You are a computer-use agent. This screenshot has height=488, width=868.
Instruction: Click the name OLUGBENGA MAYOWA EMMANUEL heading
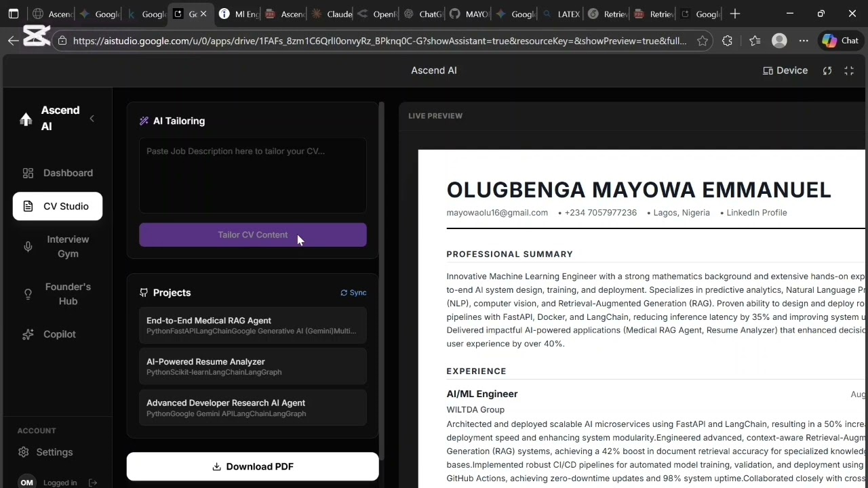(x=639, y=190)
